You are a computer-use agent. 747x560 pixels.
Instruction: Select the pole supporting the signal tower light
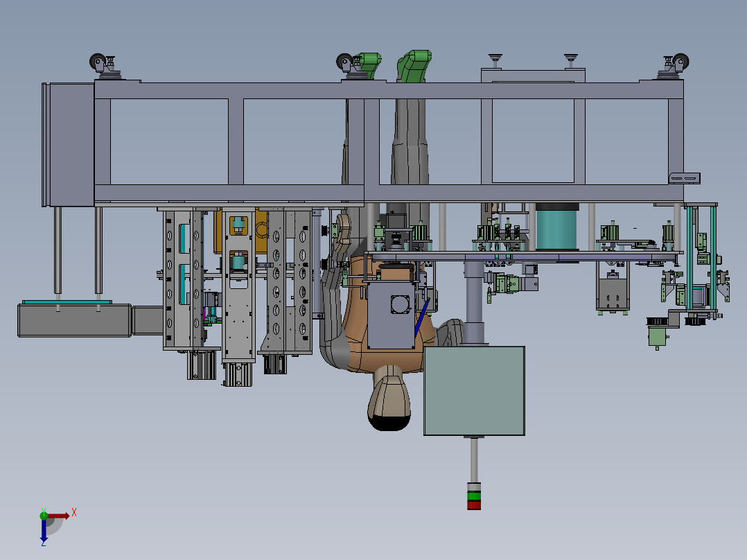[x=474, y=460]
